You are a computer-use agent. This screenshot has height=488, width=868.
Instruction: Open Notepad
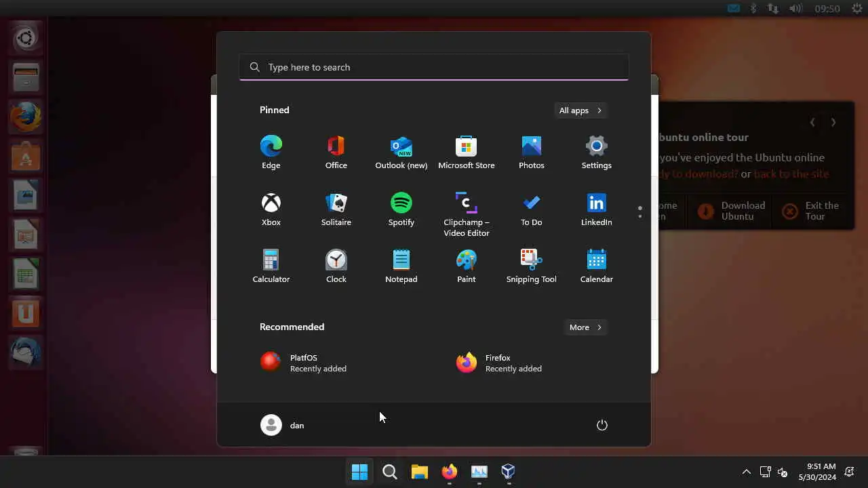(x=401, y=266)
